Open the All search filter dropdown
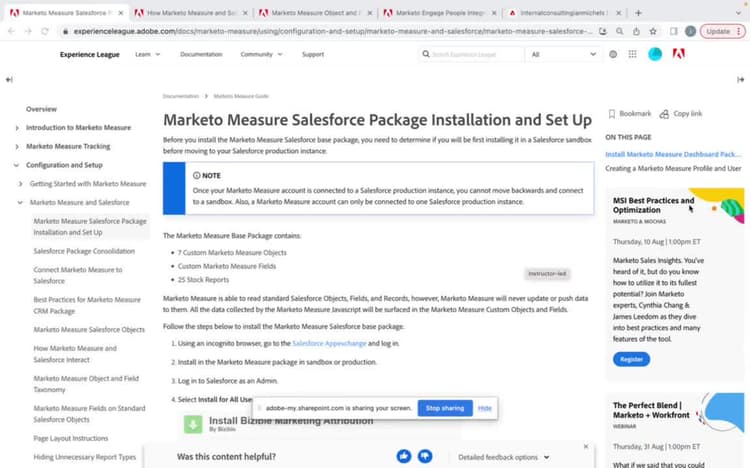 tap(563, 55)
